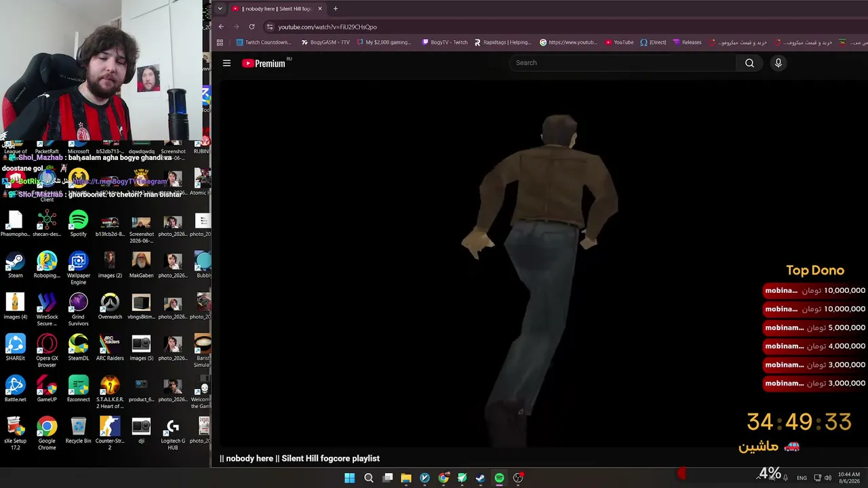Open Steam from the taskbar

tap(480, 478)
